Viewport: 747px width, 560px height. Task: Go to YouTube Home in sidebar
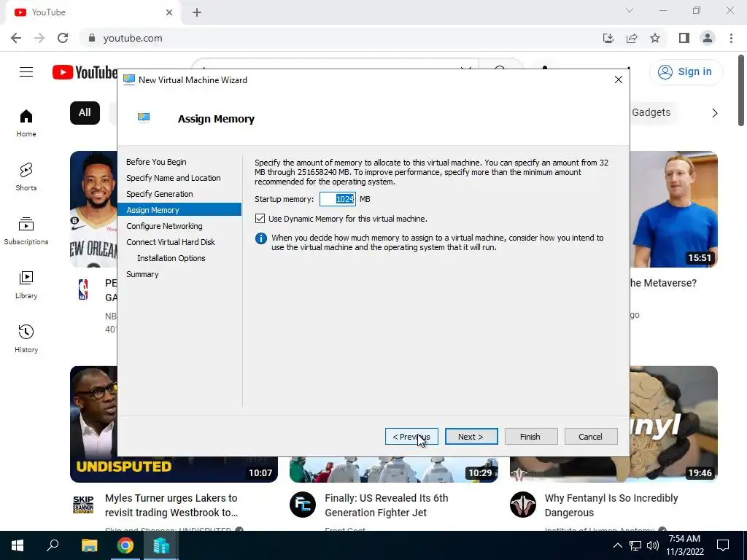point(26,122)
